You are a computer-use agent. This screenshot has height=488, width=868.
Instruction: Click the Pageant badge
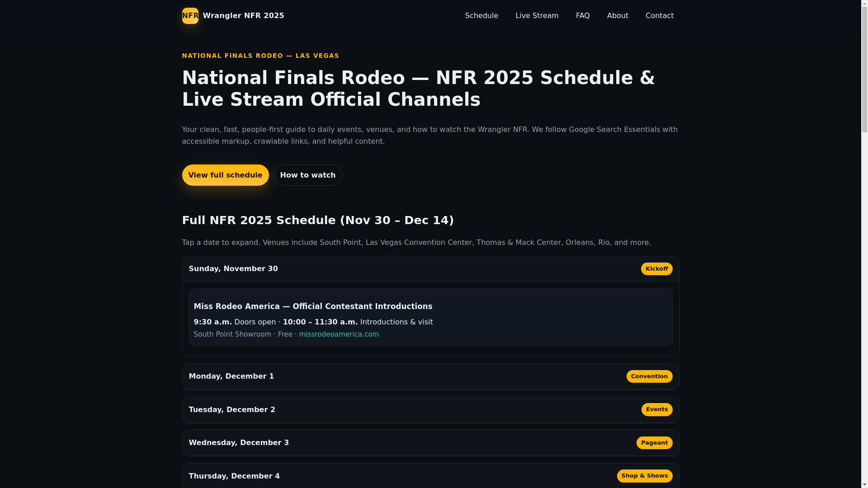(654, 443)
